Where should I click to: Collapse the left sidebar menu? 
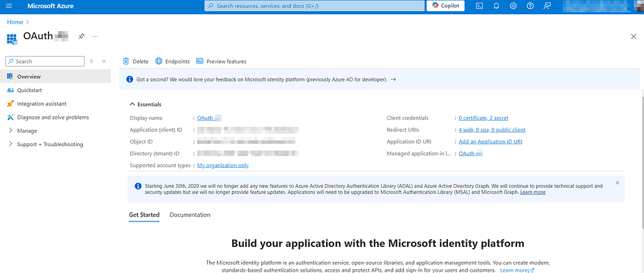point(104,62)
